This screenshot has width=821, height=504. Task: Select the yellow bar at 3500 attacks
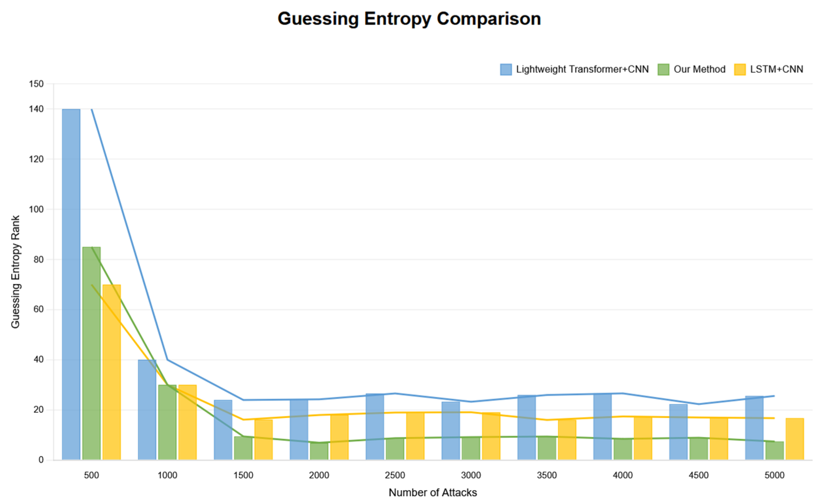click(x=567, y=440)
